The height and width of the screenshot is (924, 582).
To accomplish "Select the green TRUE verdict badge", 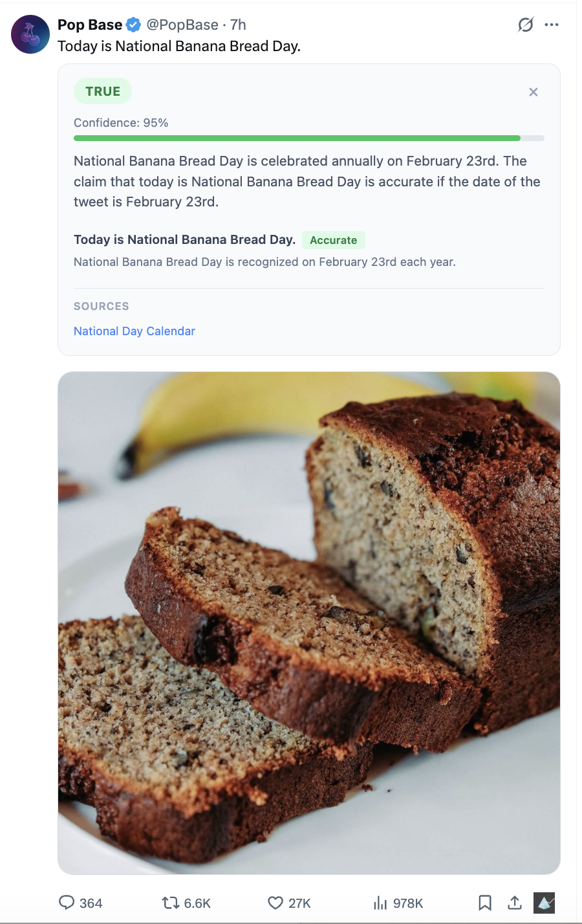I will (102, 91).
